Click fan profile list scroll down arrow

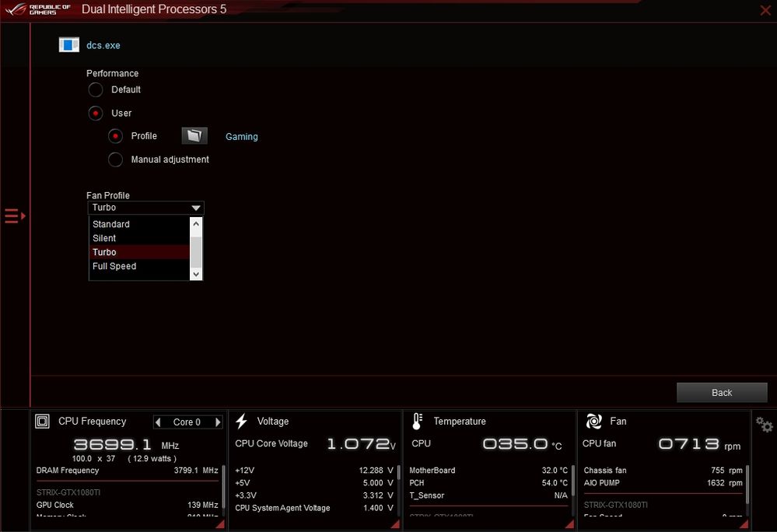(x=196, y=274)
